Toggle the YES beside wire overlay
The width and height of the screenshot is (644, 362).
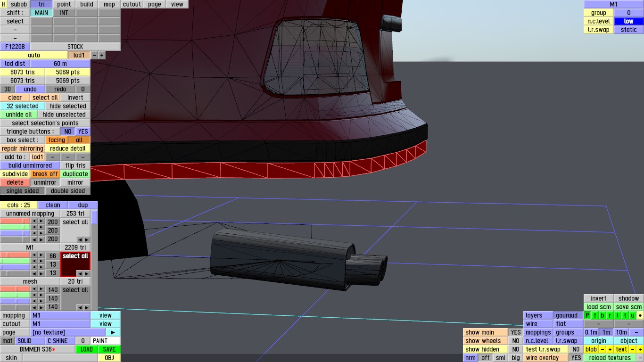pos(576,358)
